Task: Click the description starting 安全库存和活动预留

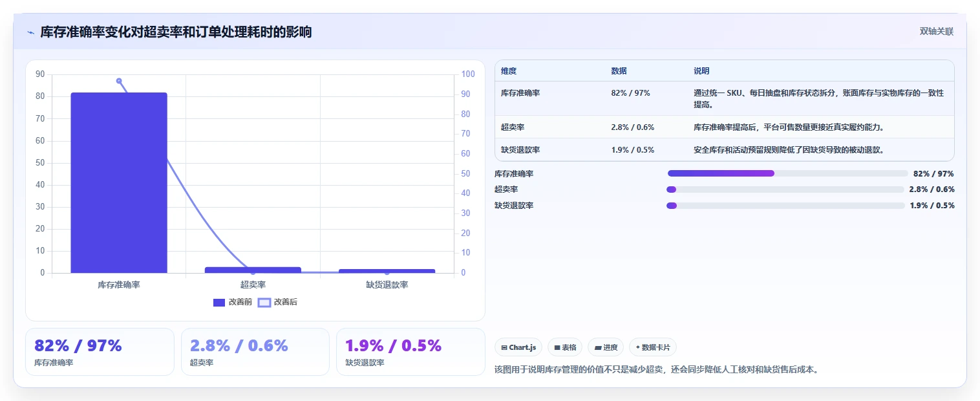Action: point(789,150)
